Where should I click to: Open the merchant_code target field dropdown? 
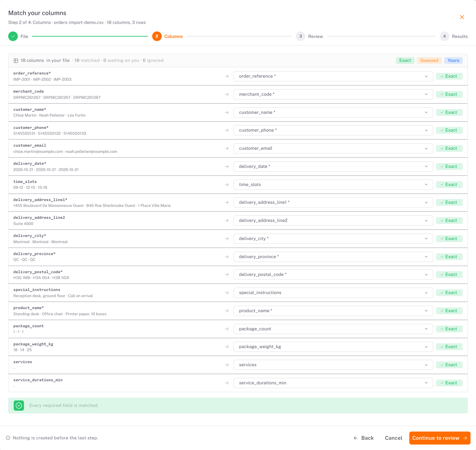333,94
